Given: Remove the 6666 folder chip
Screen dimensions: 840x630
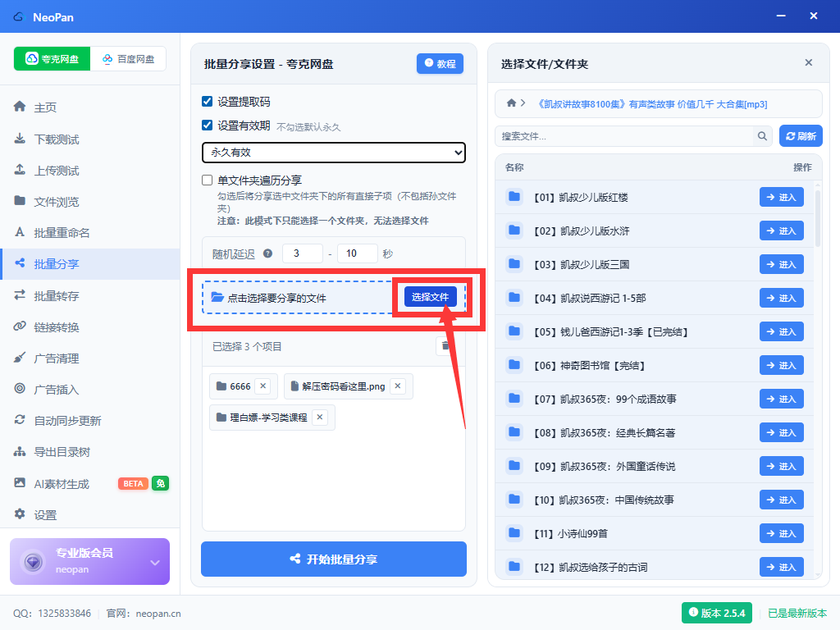Looking at the screenshot, I should click(x=262, y=386).
